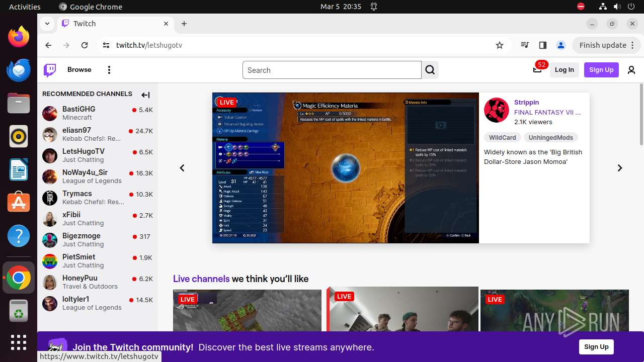Open NoWay4u_Sir channel in the sidebar
The width and height of the screenshot is (644, 362).
[98, 176]
